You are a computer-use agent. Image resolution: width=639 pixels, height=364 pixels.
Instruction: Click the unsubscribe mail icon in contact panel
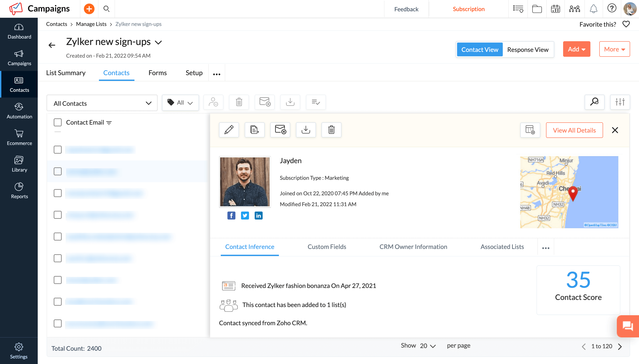pyautogui.click(x=280, y=130)
